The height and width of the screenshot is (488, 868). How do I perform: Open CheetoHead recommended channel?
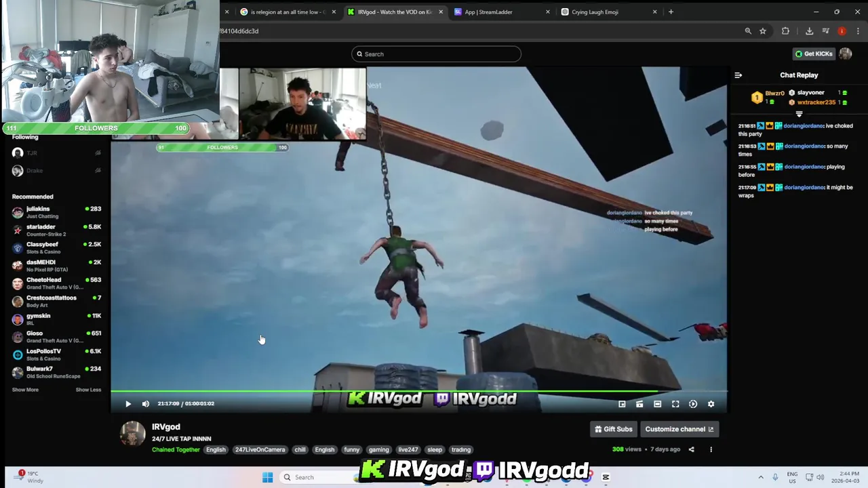[x=56, y=283]
